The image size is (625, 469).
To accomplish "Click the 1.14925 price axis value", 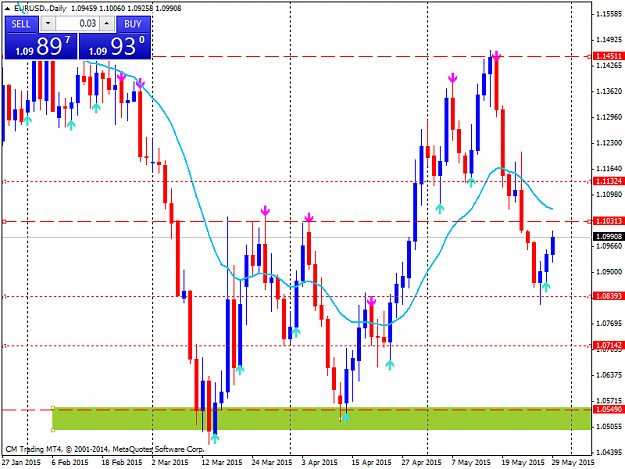I will (609, 39).
